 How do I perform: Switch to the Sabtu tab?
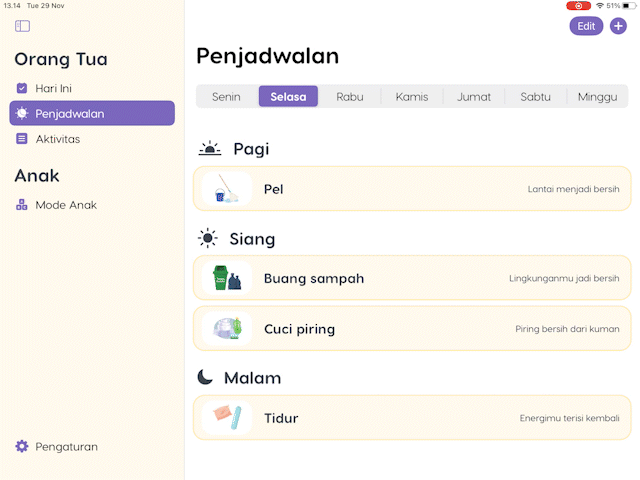pos(536,97)
